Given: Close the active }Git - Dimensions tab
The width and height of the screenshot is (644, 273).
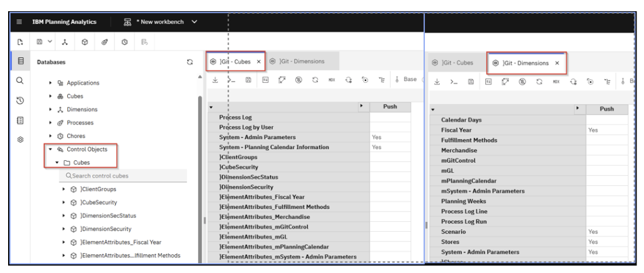Looking at the screenshot, I should pyautogui.click(x=557, y=63).
